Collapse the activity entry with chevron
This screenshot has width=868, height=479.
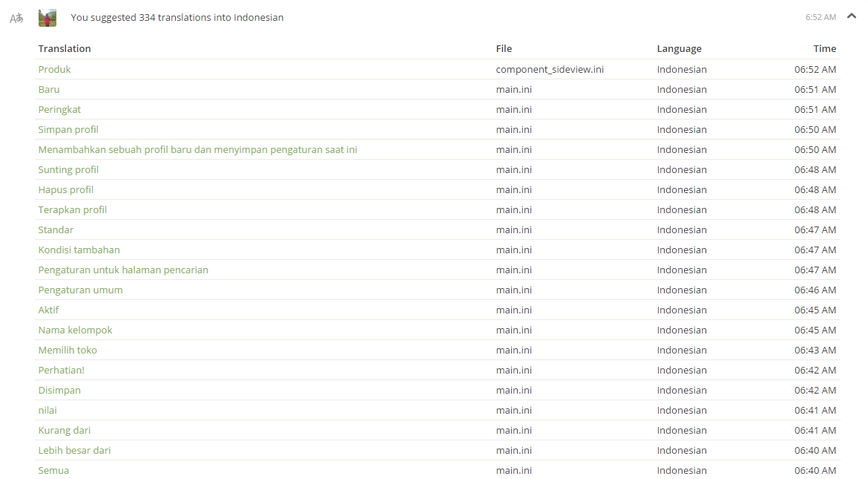(x=852, y=16)
